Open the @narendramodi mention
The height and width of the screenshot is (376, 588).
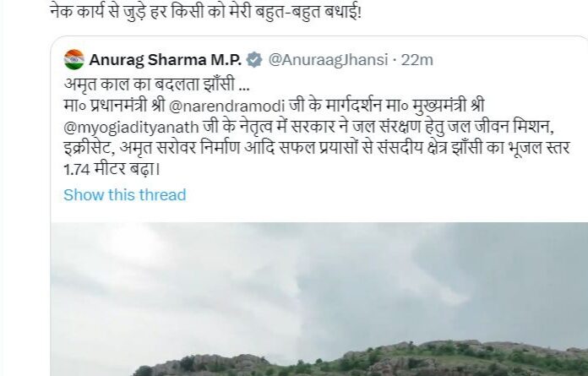click(x=227, y=106)
